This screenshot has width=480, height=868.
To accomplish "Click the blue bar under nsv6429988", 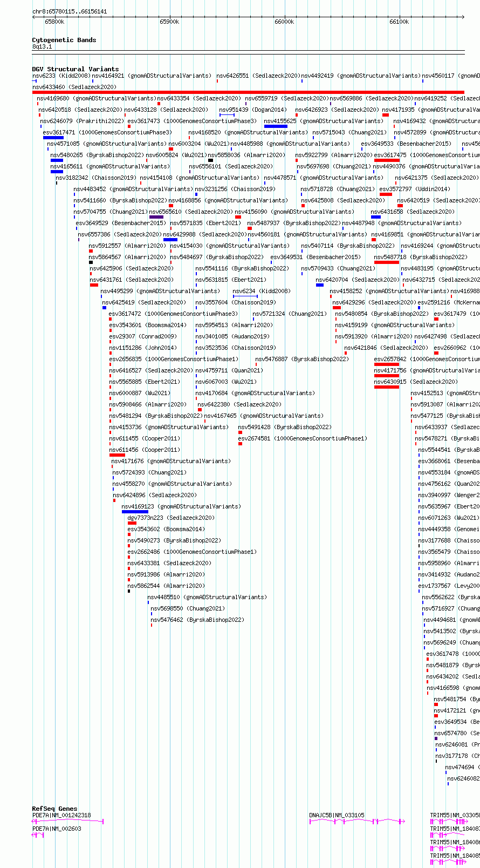I will [x=170, y=240].
